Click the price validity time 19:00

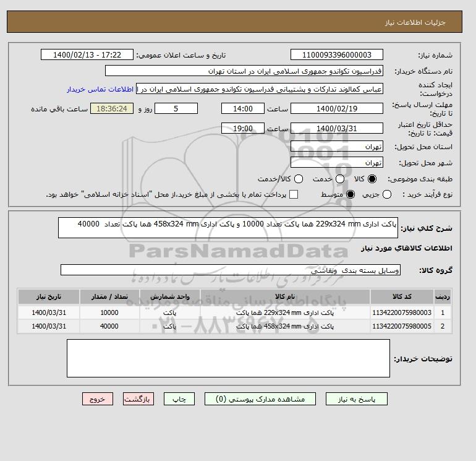tap(243, 128)
